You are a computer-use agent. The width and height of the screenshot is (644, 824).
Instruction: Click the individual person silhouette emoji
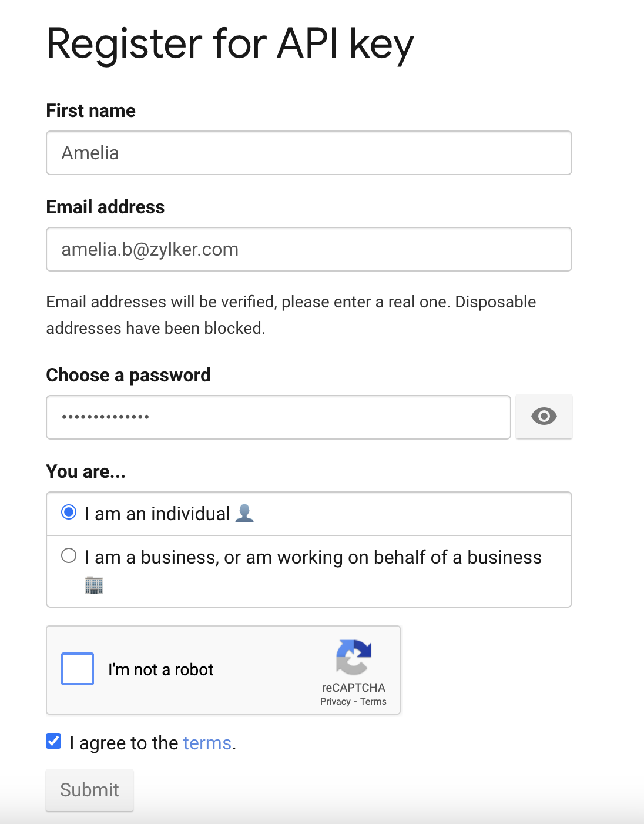(x=244, y=514)
